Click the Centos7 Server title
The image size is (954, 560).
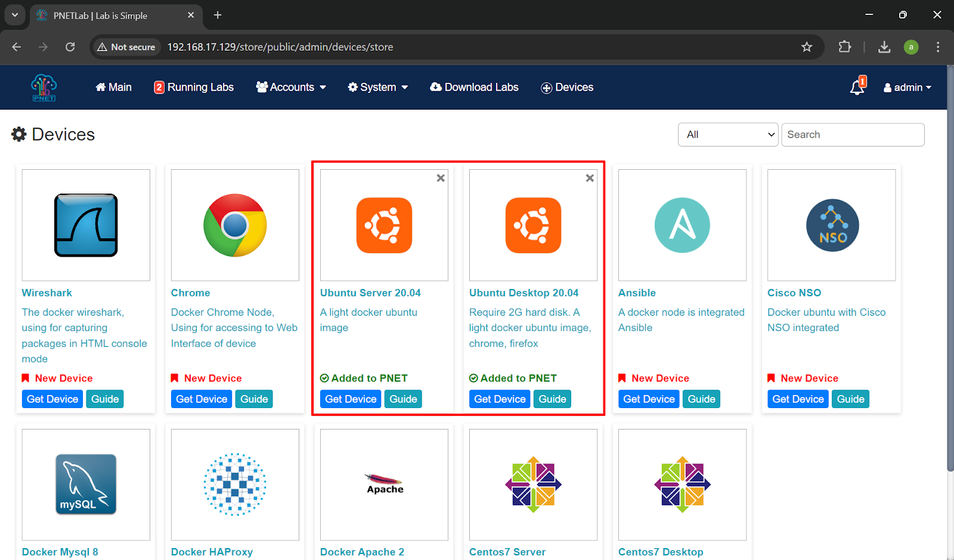(x=507, y=552)
